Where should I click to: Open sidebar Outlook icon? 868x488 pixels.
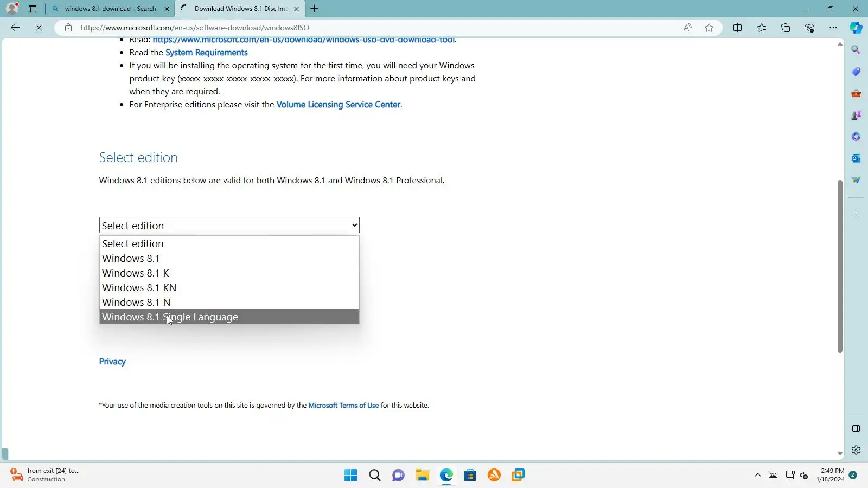pos(856,158)
